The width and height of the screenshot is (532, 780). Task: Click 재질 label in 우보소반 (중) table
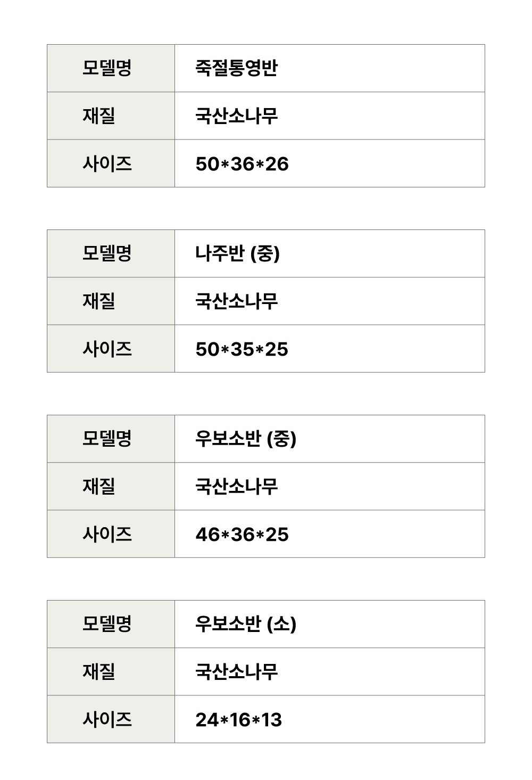pyautogui.click(x=98, y=487)
